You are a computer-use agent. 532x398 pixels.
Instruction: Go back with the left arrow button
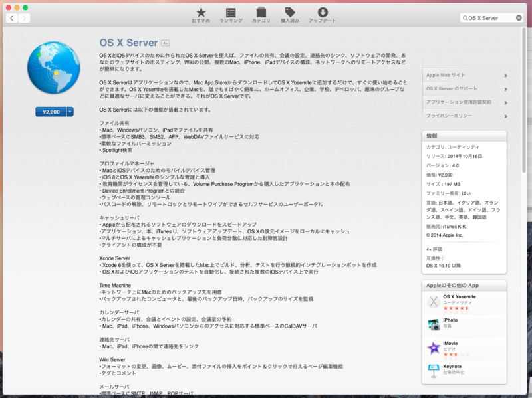point(12,18)
